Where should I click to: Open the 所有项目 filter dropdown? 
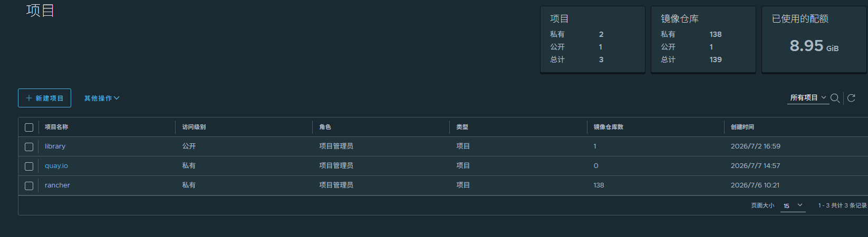click(x=808, y=98)
